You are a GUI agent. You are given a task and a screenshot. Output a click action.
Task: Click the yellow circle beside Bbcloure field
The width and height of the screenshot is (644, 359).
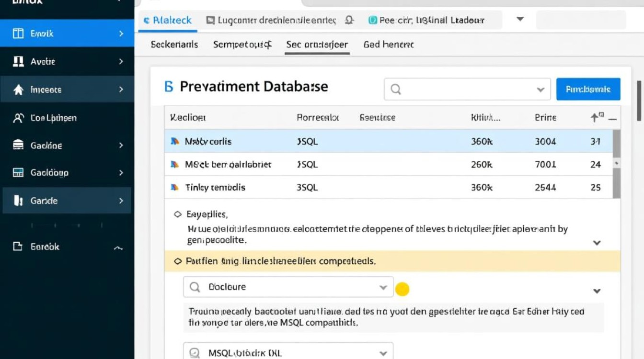click(x=402, y=289)
